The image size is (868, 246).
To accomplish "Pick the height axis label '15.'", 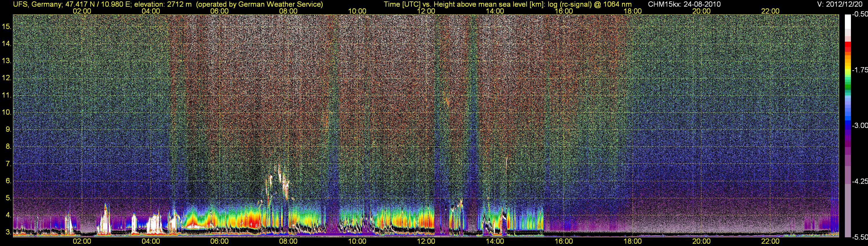I will coord(7,27).
